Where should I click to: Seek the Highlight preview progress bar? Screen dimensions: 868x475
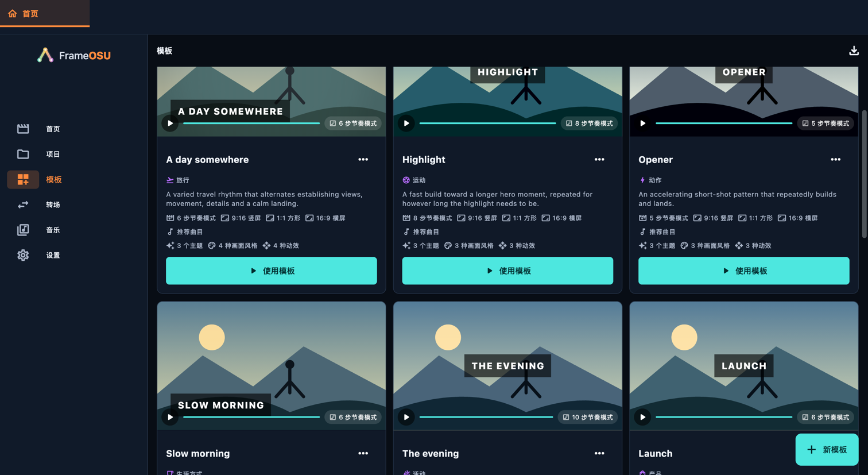[x=488, y=123]
